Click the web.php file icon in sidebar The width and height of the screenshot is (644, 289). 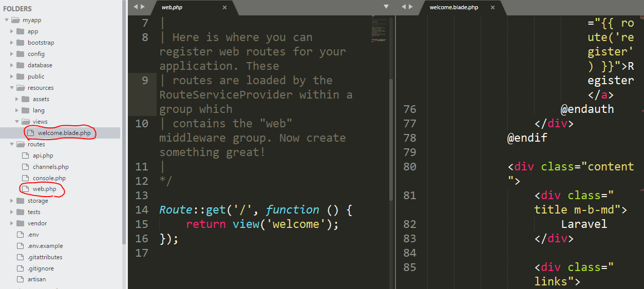25,189
